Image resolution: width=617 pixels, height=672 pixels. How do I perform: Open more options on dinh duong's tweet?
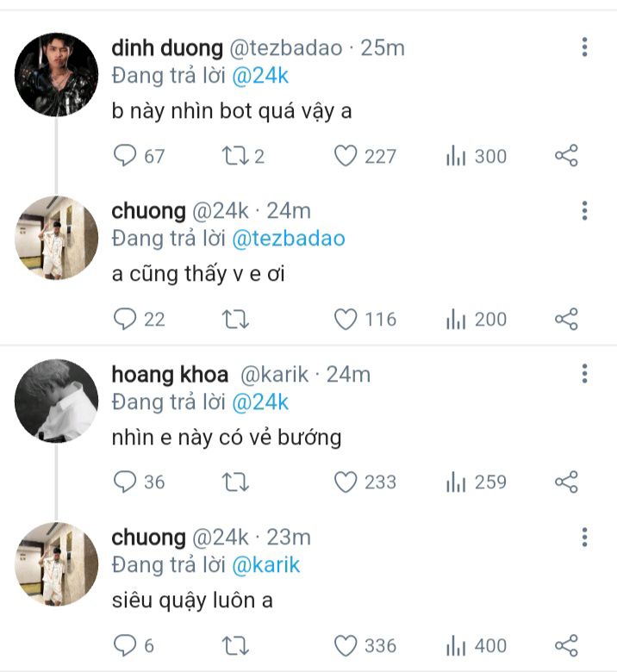coord(584,47)
